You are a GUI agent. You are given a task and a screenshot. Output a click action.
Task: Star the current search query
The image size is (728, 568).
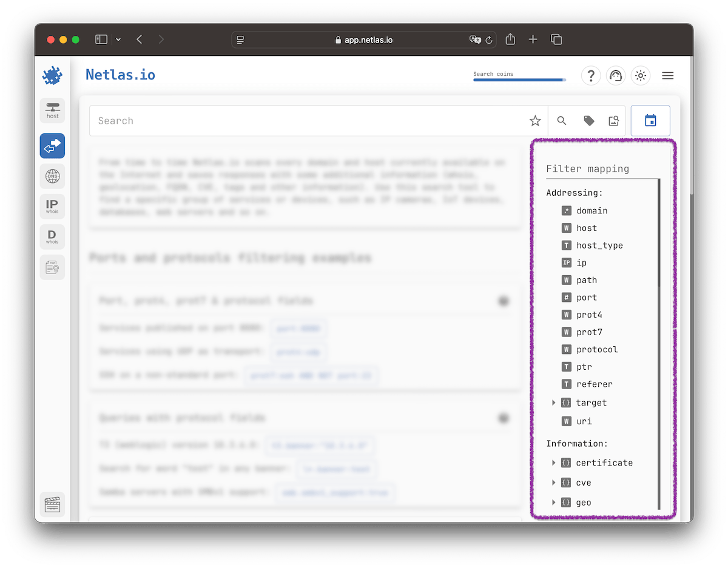pos(535,121)
